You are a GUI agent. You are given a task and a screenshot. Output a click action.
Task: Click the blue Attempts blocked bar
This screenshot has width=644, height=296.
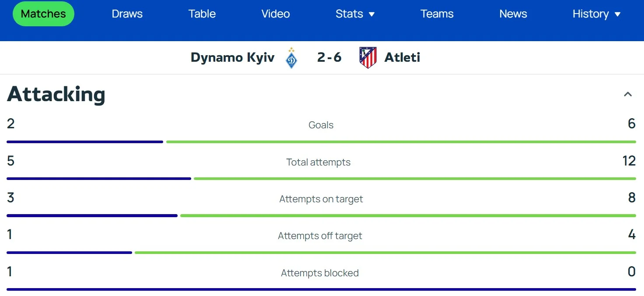[321, 289]
